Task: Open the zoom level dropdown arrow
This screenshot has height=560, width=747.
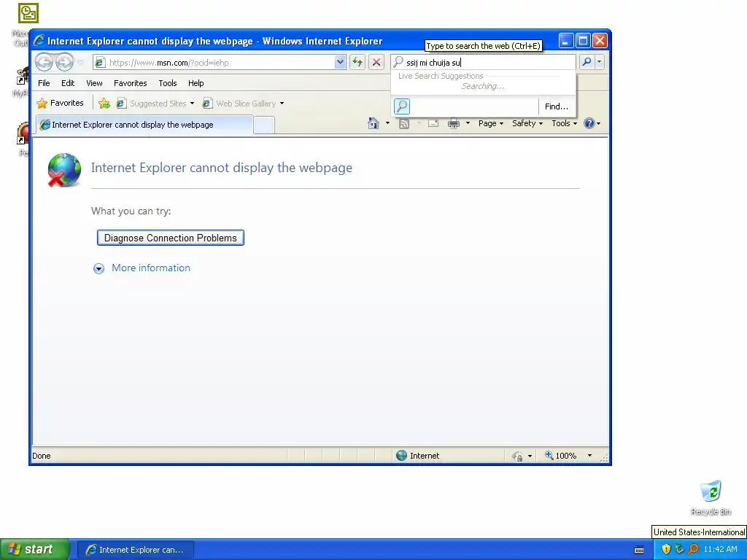Action: [x=589, y=456]
